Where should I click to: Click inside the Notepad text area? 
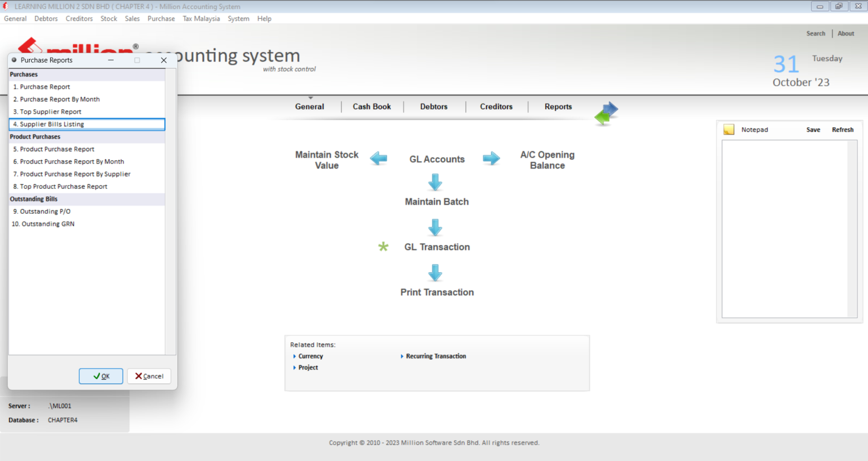(x=785, y=229)
